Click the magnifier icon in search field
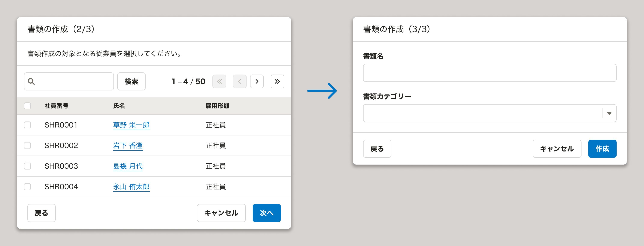Image resolution: width=644 pixels, height=246 pixels. tap(31, 81)
